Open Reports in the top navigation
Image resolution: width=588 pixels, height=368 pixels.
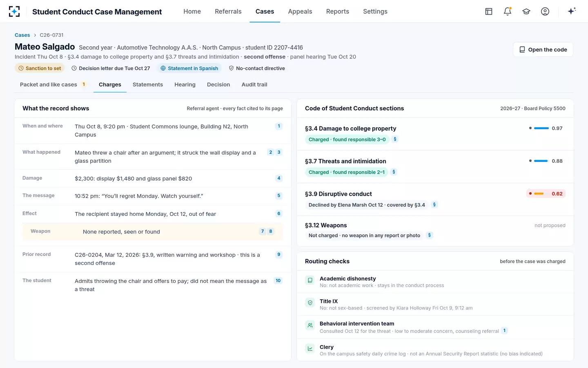(x=338, y=11)
